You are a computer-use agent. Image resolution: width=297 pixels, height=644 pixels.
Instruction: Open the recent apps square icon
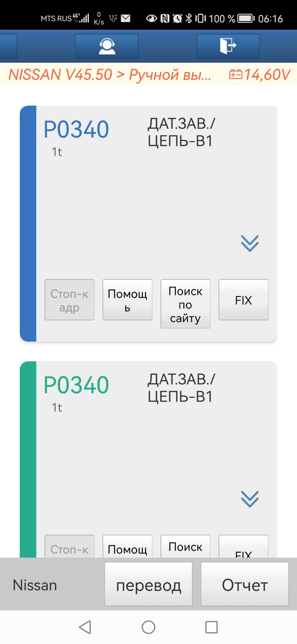(212, 627)
